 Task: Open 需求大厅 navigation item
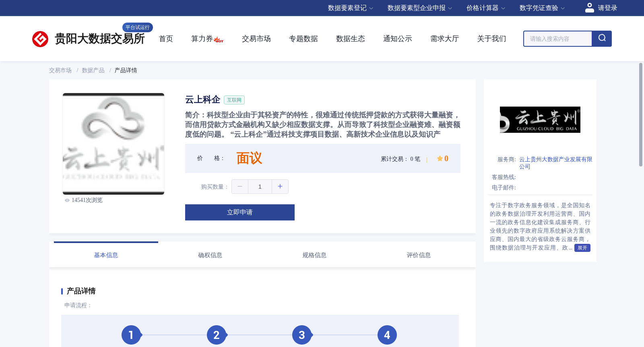point(445,39)
